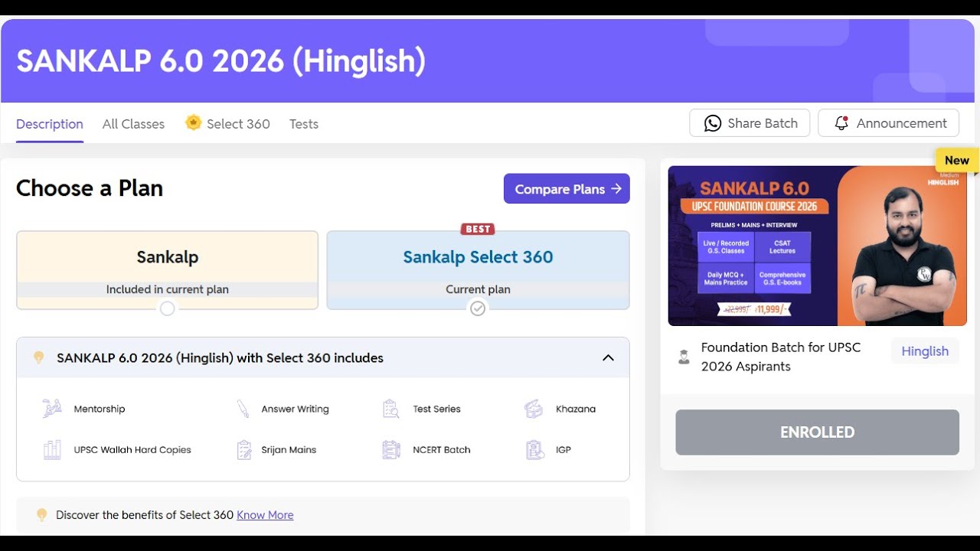Click the includes section title text
Image resolution: width=980 pixels, height=551 pixels.
(x=220, y=357)
